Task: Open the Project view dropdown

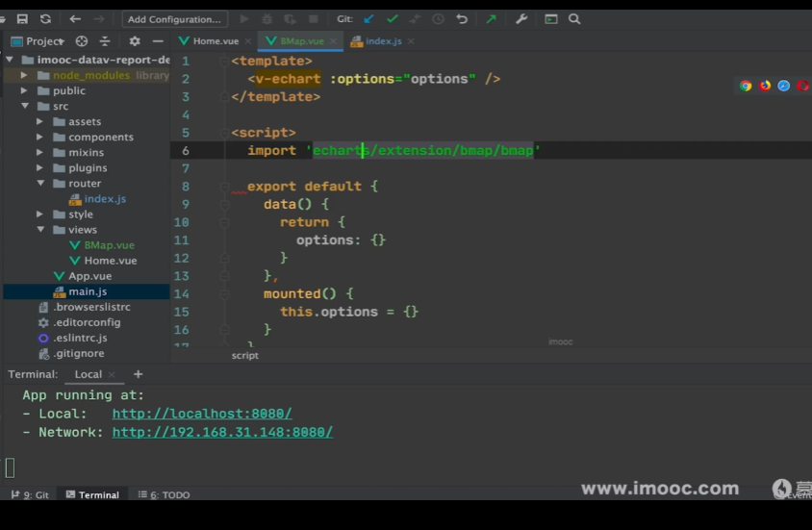Action: coord(38,41)
